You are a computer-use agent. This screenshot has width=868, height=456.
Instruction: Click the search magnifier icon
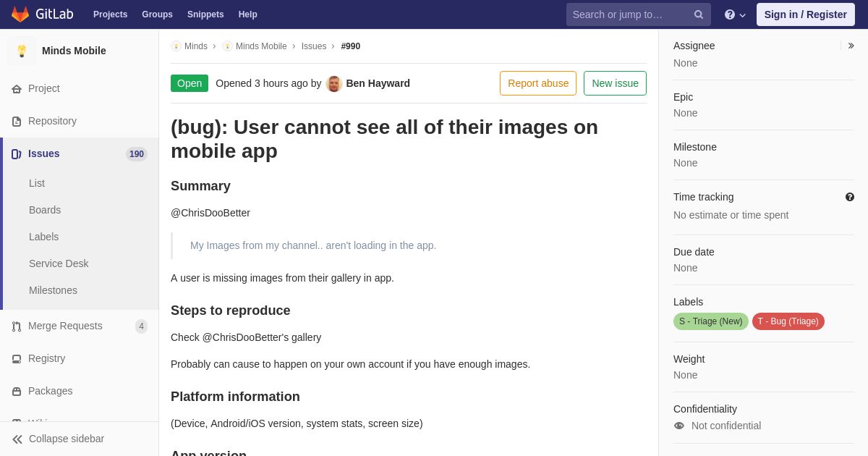(x=699, y=14)
